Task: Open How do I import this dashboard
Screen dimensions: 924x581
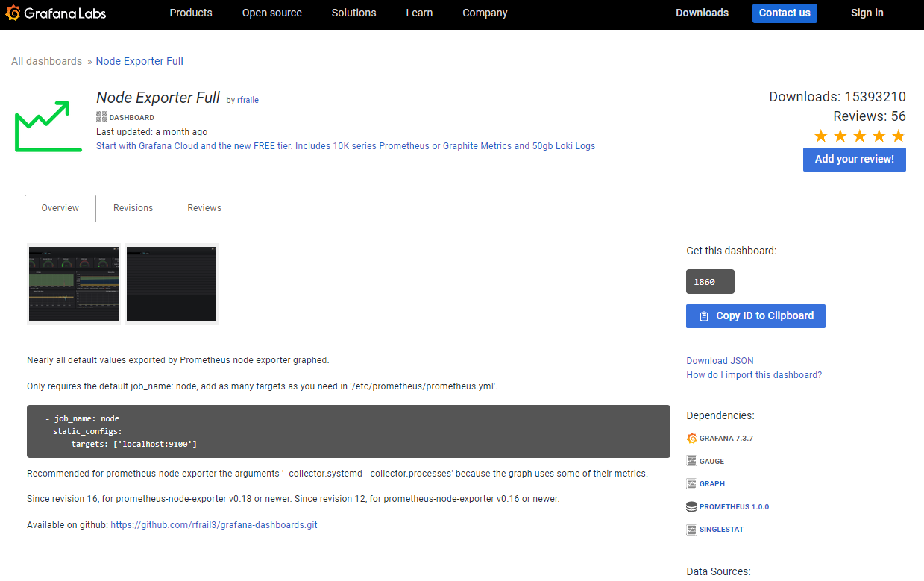Action: click(x=754, y=375)
